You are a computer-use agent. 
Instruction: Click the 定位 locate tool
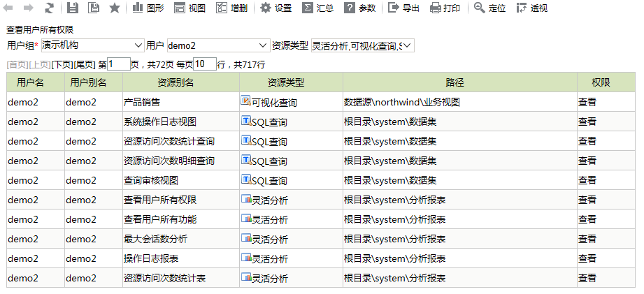[x=489, y=8]
